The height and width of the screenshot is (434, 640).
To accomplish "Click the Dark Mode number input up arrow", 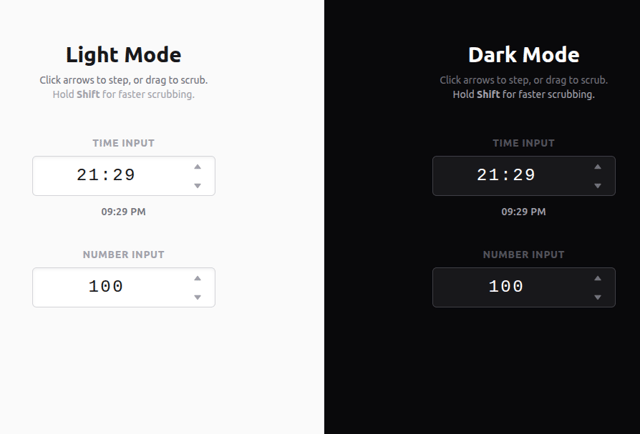I will point(598,278).
